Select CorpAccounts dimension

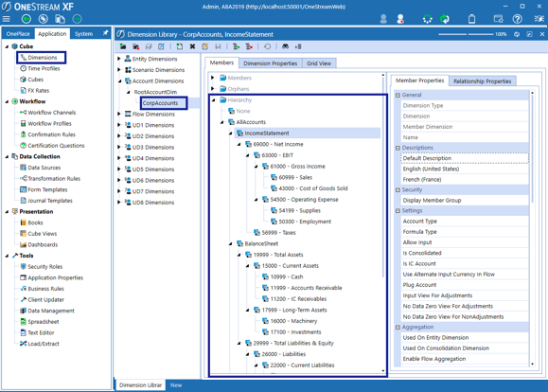click(160, 103)
